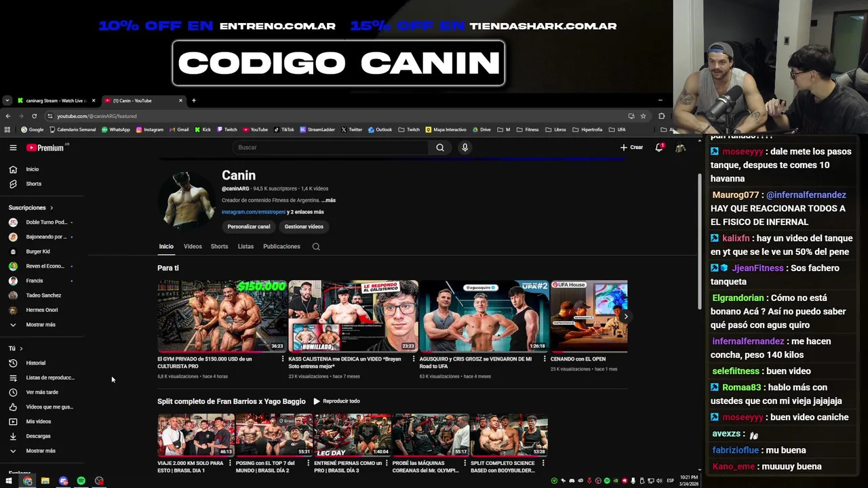The height and width of the screenshot is (488, 868).
Task: Click Personalizar canal button
Action: tap(249, 226)
